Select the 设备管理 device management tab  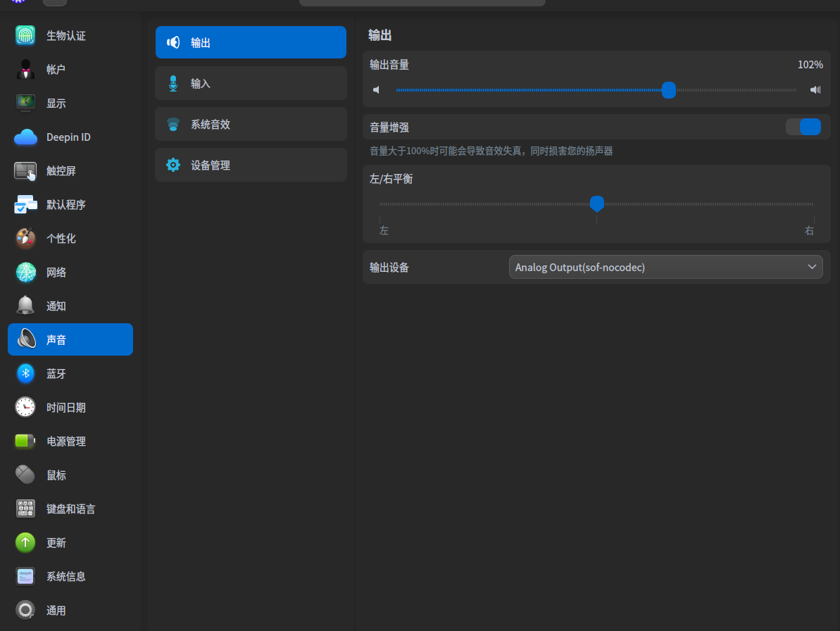tap(251, 165)
